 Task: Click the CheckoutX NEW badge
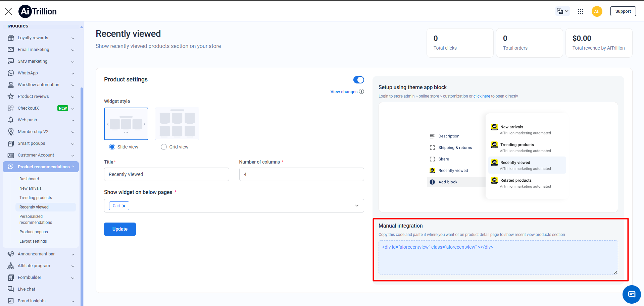[63, 108]
